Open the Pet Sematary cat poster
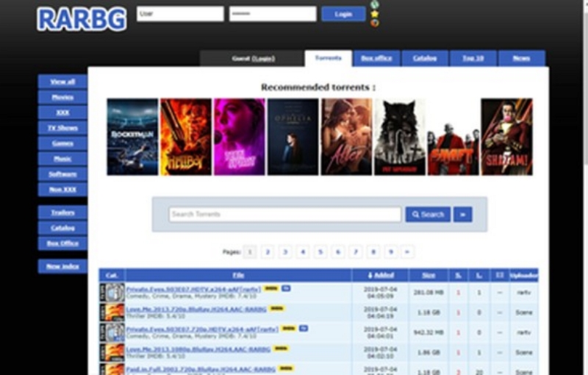Screen dimensions: 588x375 [400, 137]
